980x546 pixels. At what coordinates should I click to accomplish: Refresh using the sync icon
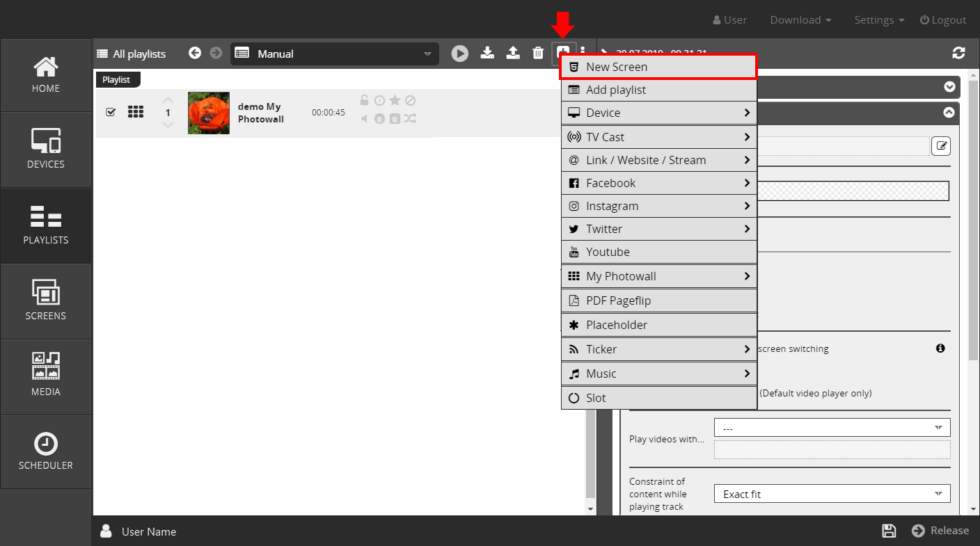coord(959,53)
